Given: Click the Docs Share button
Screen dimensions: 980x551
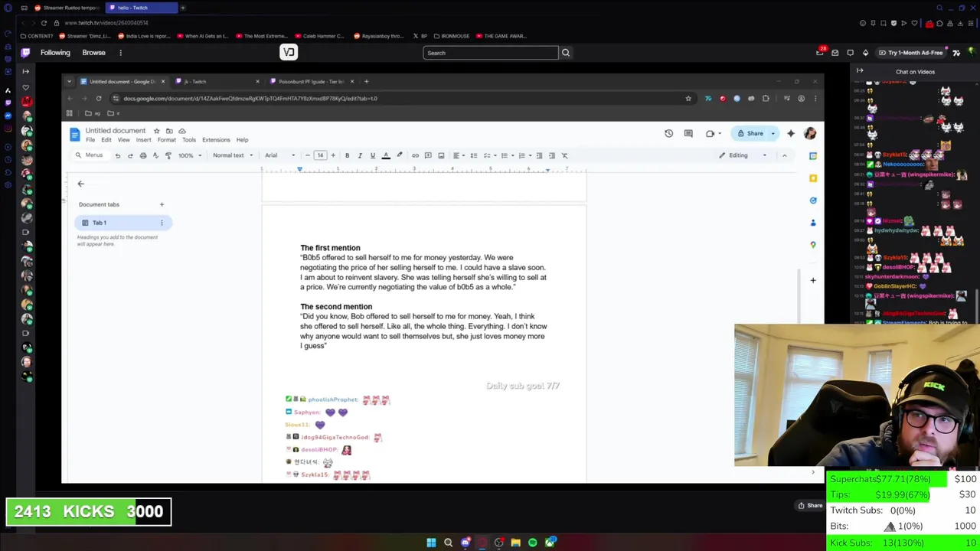Looking at the screenshot, I should click(750, 133).
